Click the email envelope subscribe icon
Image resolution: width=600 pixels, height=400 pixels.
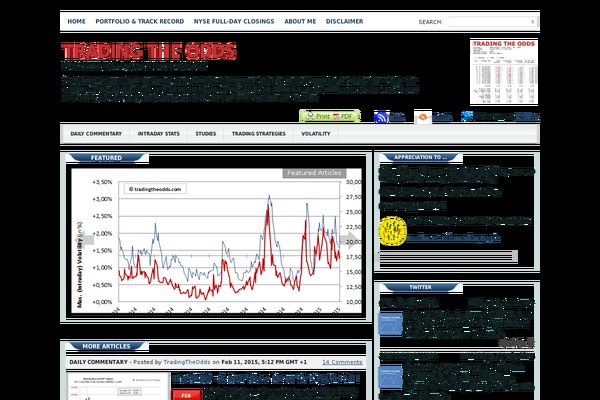(422, 117)
